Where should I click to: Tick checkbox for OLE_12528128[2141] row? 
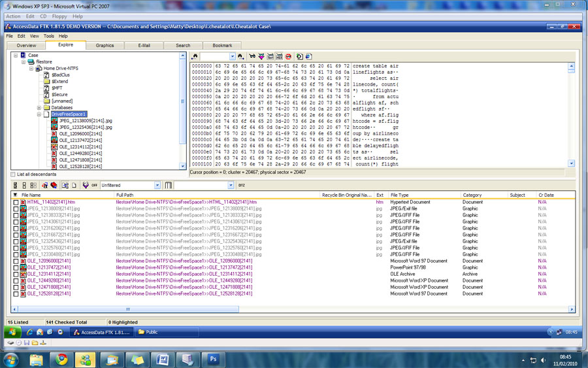(16, 294)
